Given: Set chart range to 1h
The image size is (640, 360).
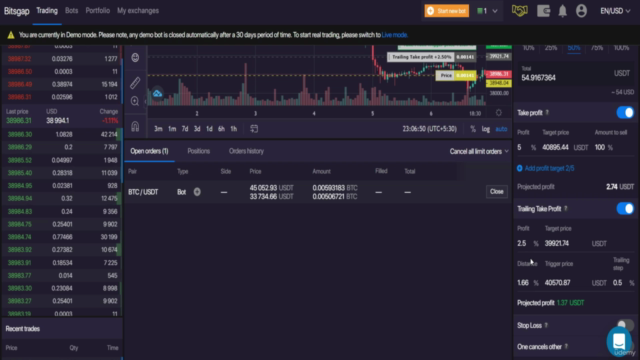Looking at the screenshot, I should pyautogui.click(x=233, y=129).
